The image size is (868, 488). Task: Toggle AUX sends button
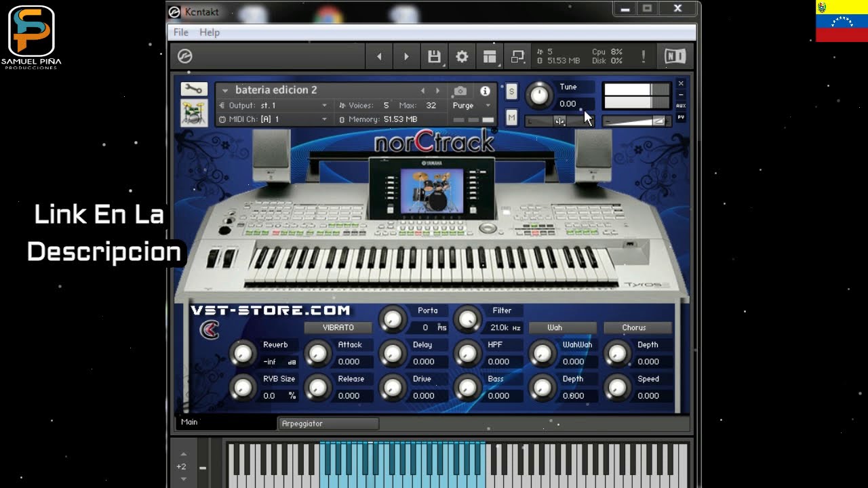(x=681, y=106)
